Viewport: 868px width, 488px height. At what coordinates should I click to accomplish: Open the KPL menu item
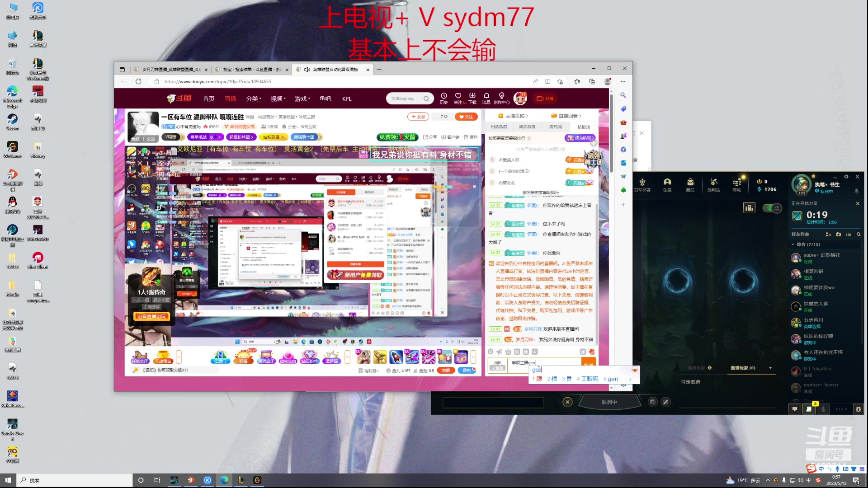pyautogui.click(x=347, y=99)
